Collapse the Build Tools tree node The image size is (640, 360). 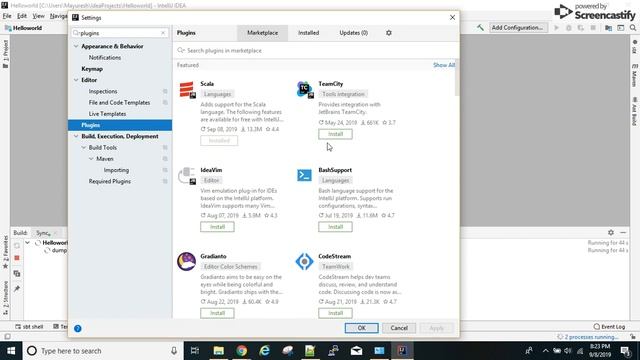pyautogui.click(x=84, y=147)
